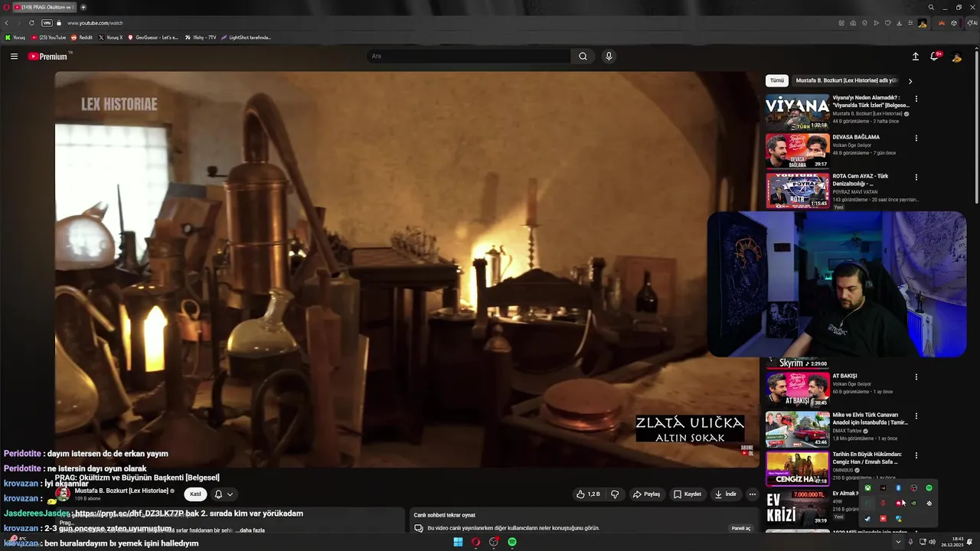
Task: Open EV KRİZİ video thumbnail
Action: tap(798, 507)
